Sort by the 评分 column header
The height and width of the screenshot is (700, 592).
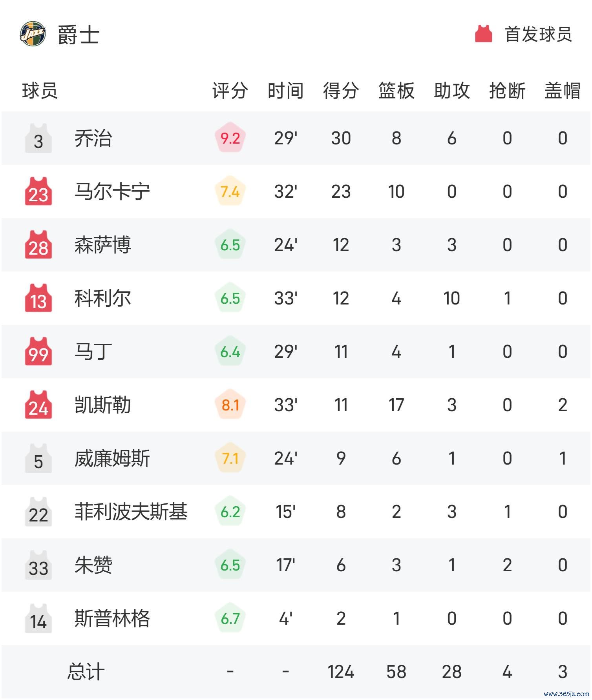point(230,91)
